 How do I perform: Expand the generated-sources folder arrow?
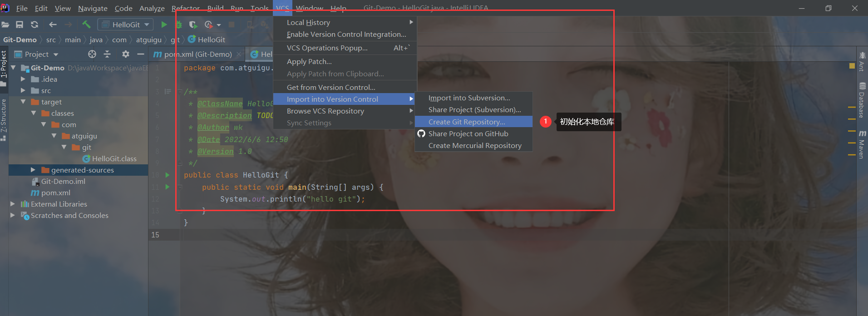(33, 170)
